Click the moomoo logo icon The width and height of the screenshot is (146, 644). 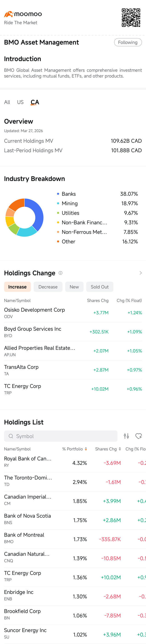(x=8, y=14)
